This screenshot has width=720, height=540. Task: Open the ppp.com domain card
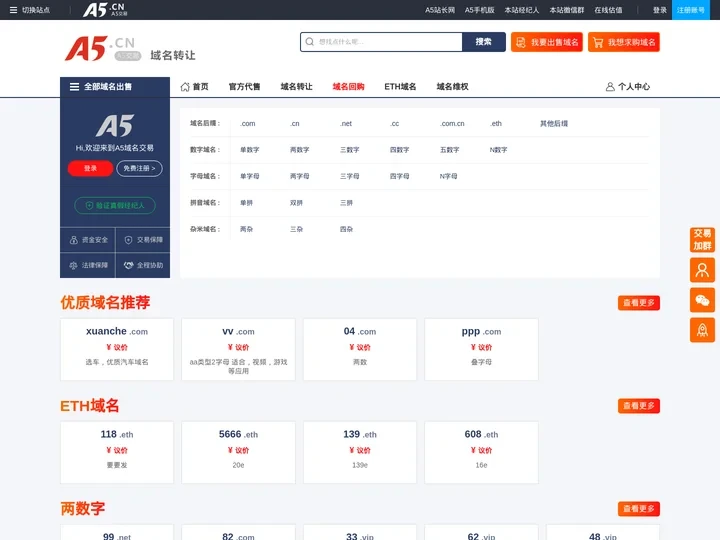[481, 349]
